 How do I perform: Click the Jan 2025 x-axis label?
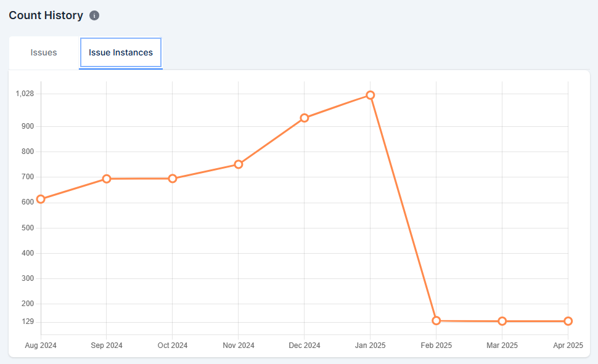point(370,346)
